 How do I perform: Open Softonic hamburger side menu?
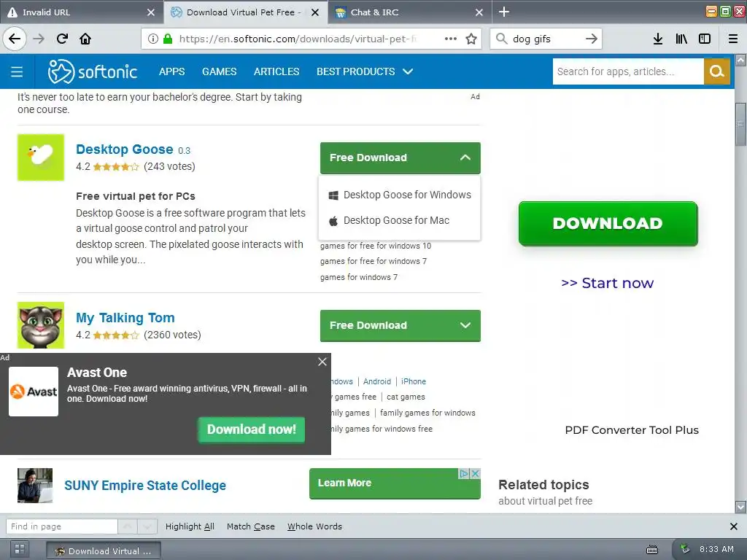pos(17,71)
